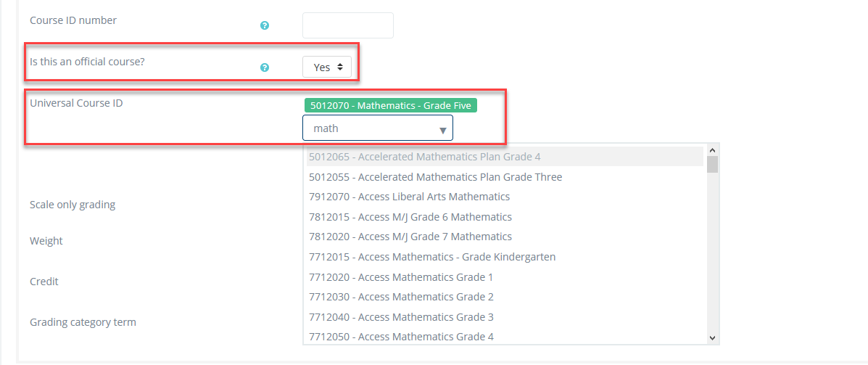Viewport: 868px width, 365px height.
Task: Select Access Mathematics Grade 3 option
Action: (x=401, y=317)
